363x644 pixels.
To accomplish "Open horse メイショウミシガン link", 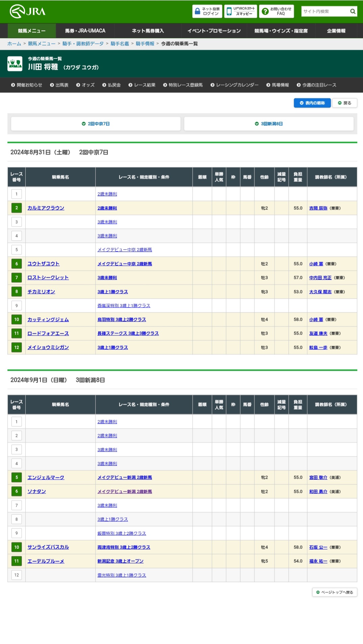I will click(x=48, y=347).
